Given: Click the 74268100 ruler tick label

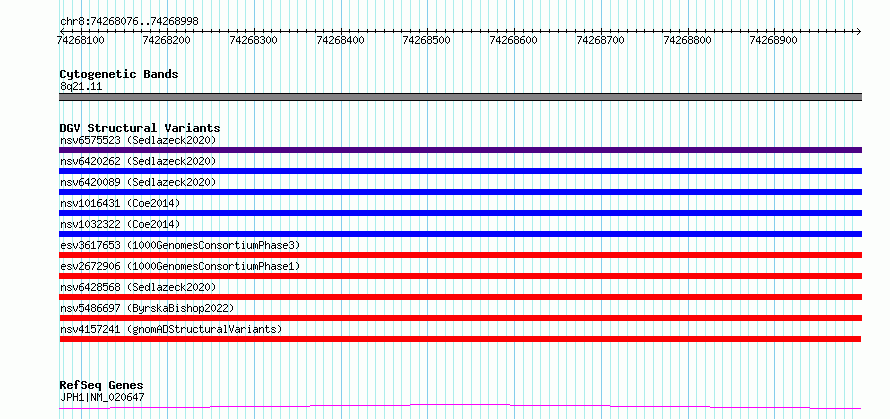Looking at the screenshot, I should [x=81, y=40].
